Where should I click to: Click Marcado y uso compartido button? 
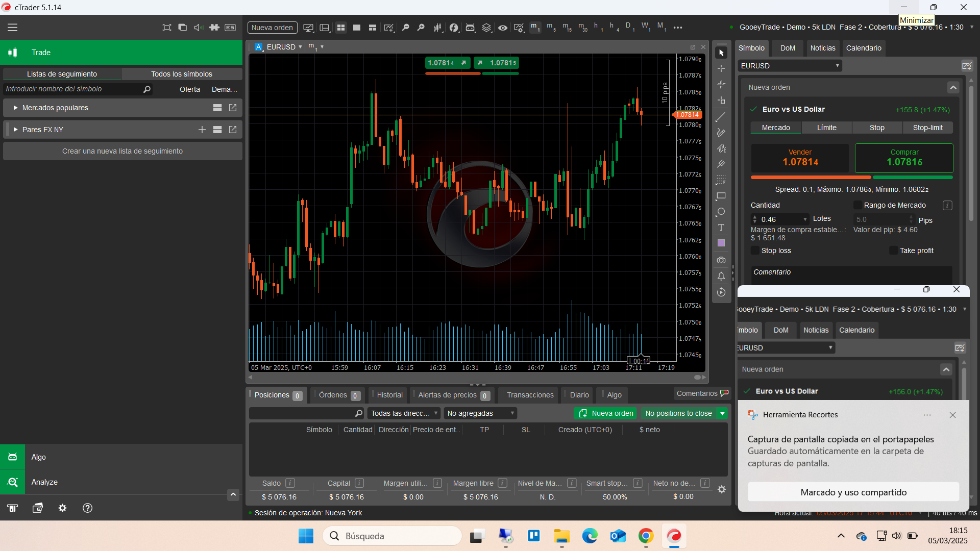tap(853, 492)
